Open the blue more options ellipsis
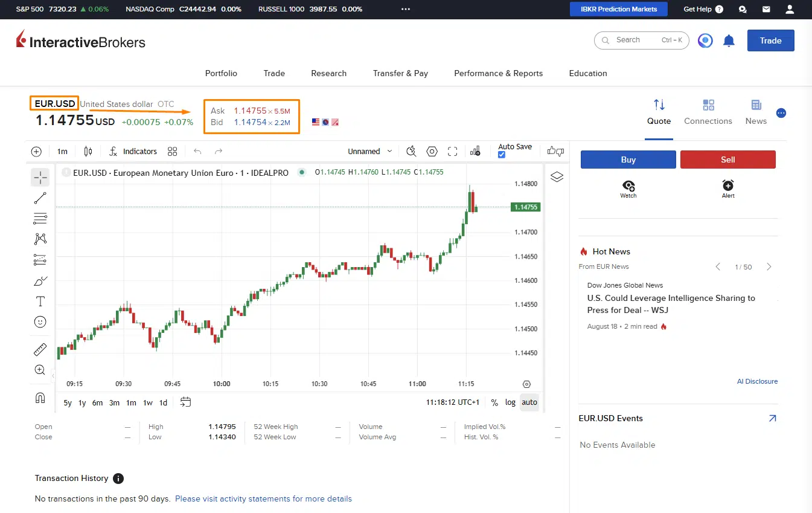This screenshot has width=812, height=513. click(x=781, y=113)
